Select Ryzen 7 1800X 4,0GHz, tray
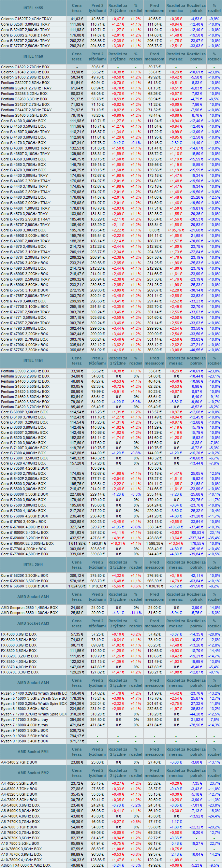The height and width of the screenshot is (868, 222). coord(25,725)
